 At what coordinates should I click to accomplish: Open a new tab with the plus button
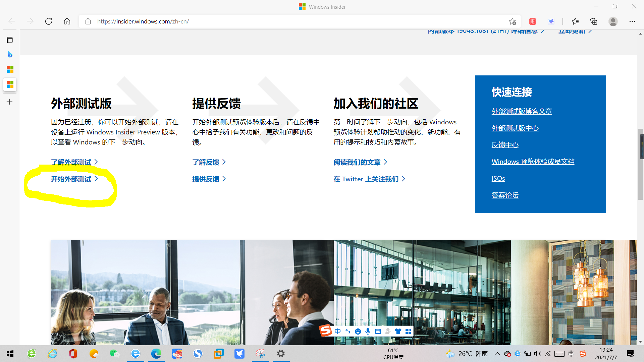click(x=10, y=102)
